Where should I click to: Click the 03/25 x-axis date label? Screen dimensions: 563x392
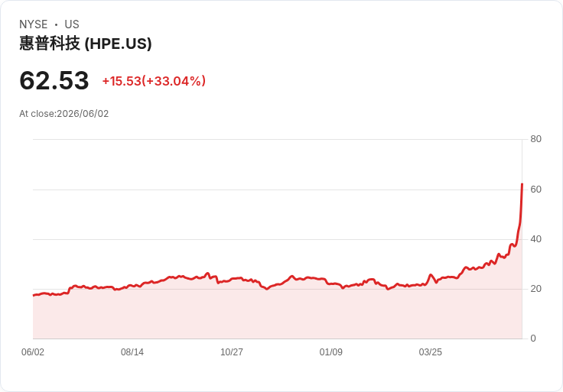(x=431, y=352)
